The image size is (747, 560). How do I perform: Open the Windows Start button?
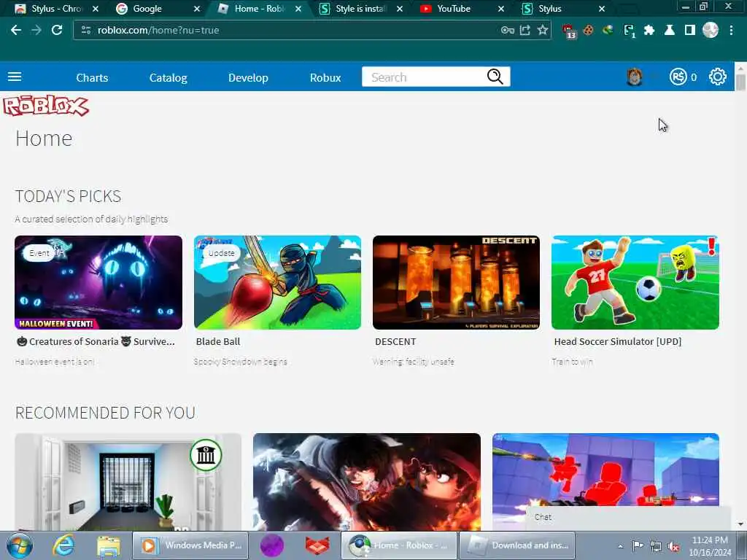pos(19,545)
